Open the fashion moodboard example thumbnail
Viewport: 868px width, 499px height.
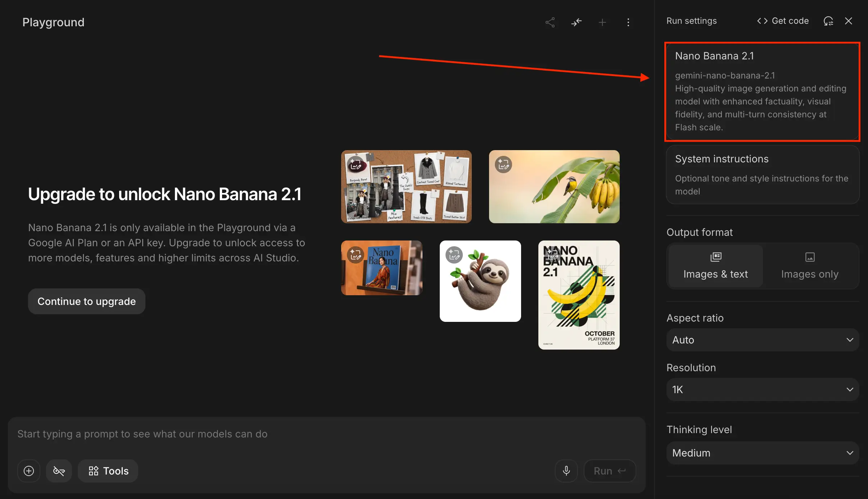(x=406, y=186)
